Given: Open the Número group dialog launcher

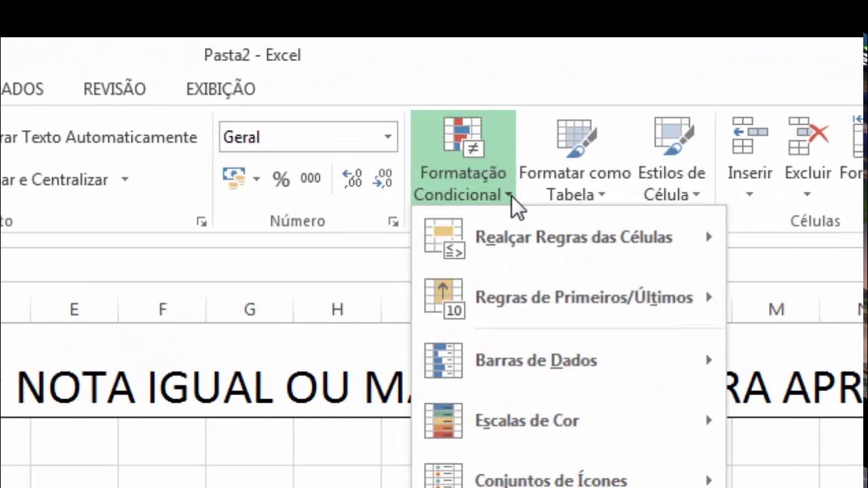Looking at the screenshot, I should pyautogui.click(x=393, y=222).
